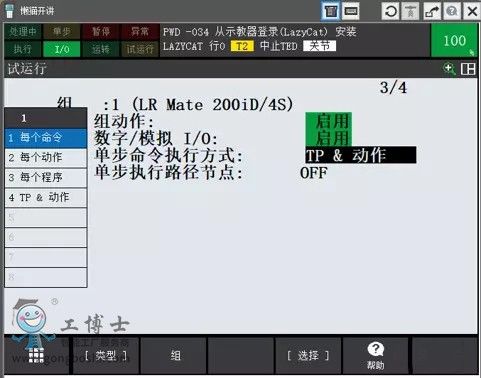This screenshot has width=481, height=378.
Task: Click the yellow T2 mode label
Action: click(x=242, y=46)
